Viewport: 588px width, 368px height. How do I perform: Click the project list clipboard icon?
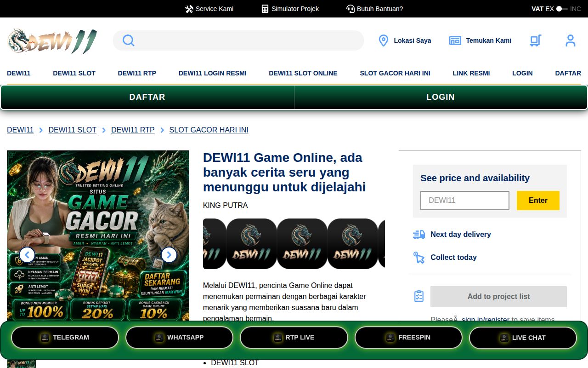(x=419, y=296)
